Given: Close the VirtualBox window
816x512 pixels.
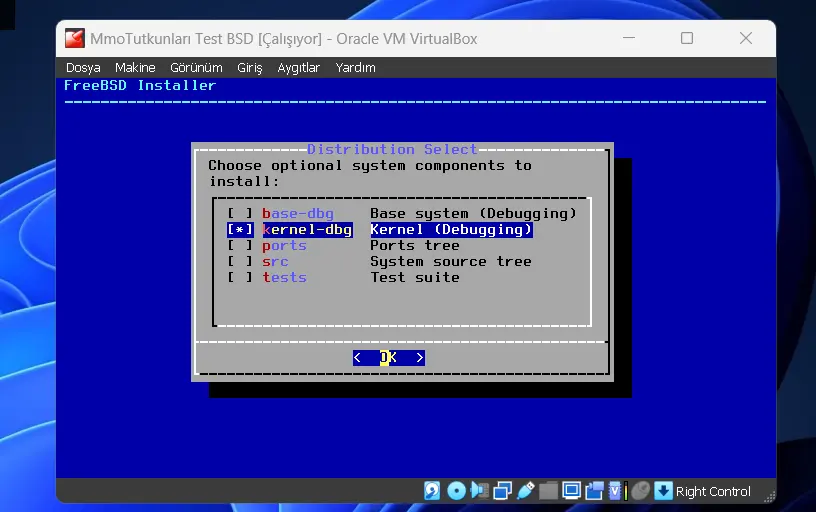Looking at the screenshot, I should pos(746,38).
